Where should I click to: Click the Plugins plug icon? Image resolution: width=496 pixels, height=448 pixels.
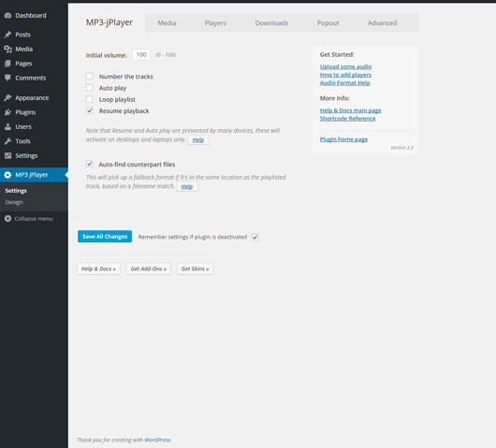click(x=7, y=112)
